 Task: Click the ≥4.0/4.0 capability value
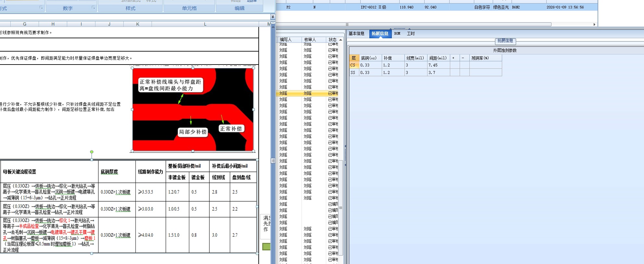point(146,235)
